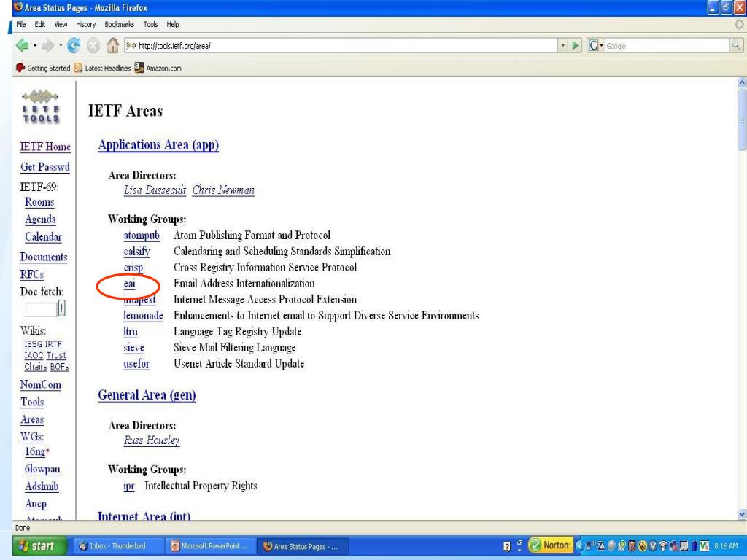747x560 pixels.
Task: Click the system tray clock 8:16 AM
Action: click(726, 546)
